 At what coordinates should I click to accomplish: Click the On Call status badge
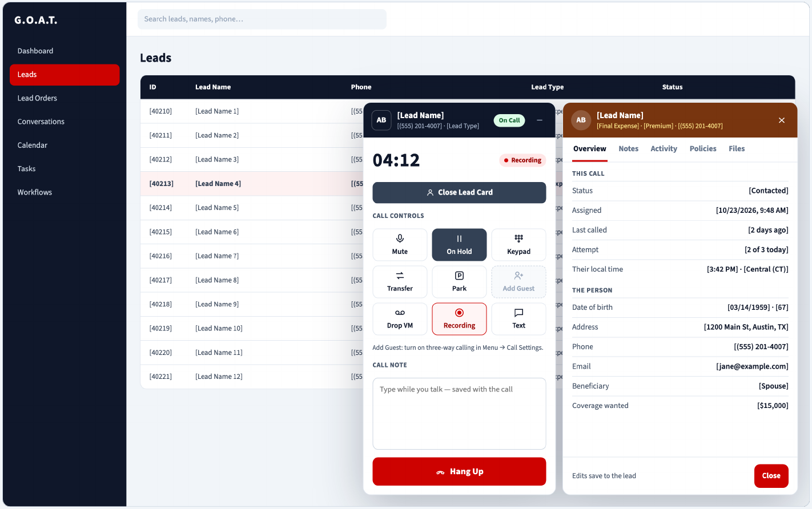509,120
